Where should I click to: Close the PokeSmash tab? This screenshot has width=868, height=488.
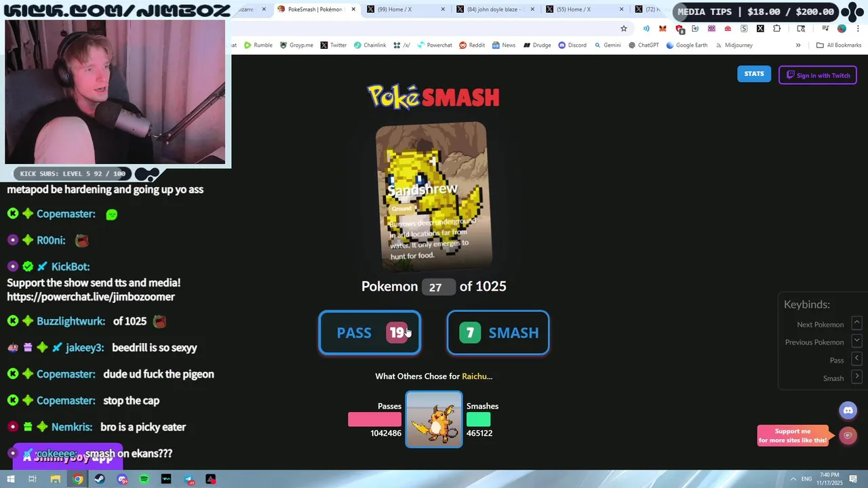coord(353,9)
